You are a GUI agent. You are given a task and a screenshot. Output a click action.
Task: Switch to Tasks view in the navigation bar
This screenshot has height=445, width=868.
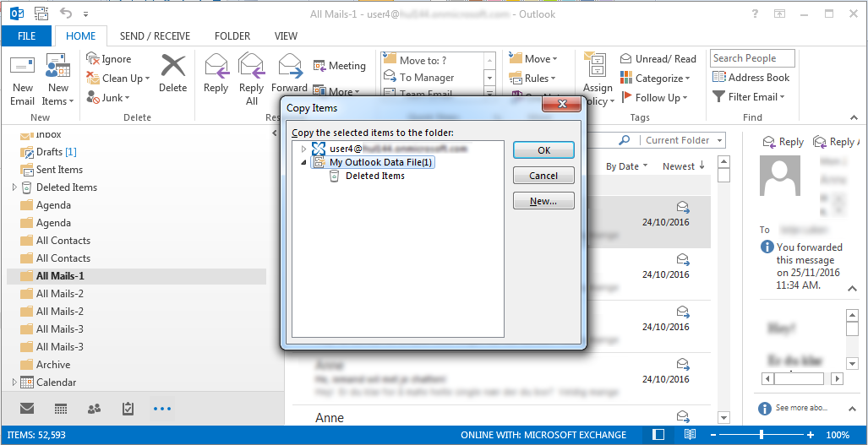128,409
